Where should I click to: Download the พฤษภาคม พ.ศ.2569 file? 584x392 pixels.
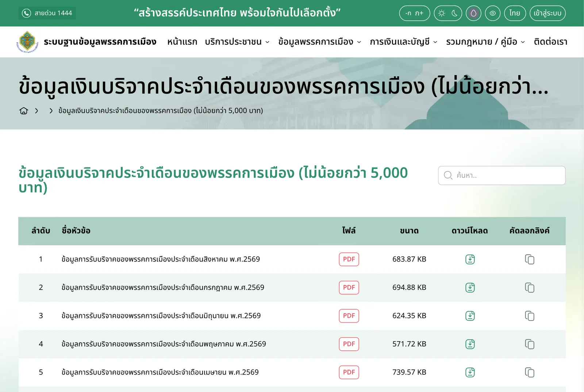pos(470,344)
